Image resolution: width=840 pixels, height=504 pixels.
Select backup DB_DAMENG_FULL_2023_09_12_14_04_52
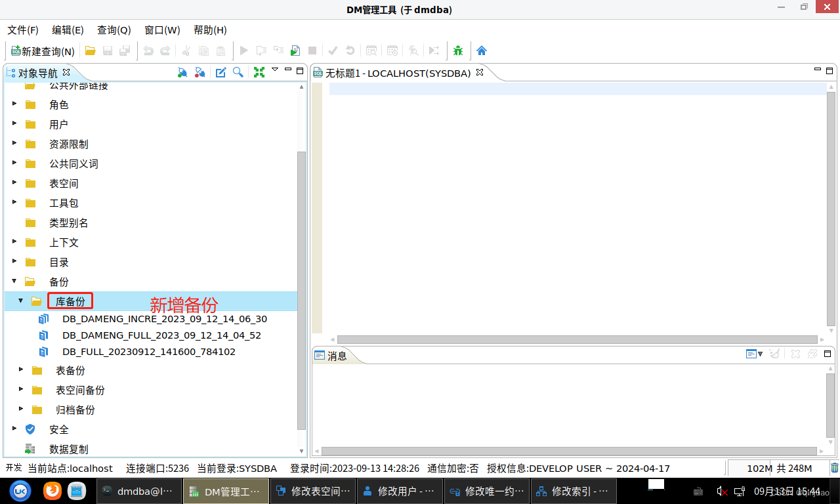click(x=161, y=335)
